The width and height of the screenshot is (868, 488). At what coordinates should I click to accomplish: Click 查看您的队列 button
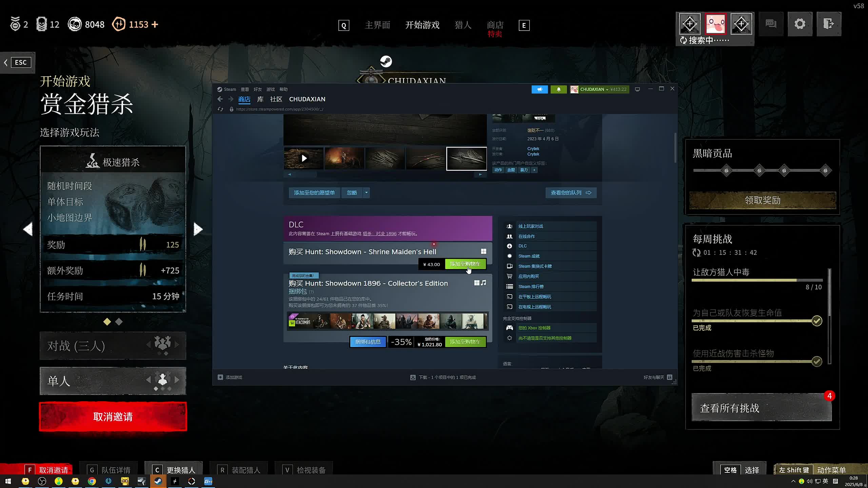tap(571, 193)
